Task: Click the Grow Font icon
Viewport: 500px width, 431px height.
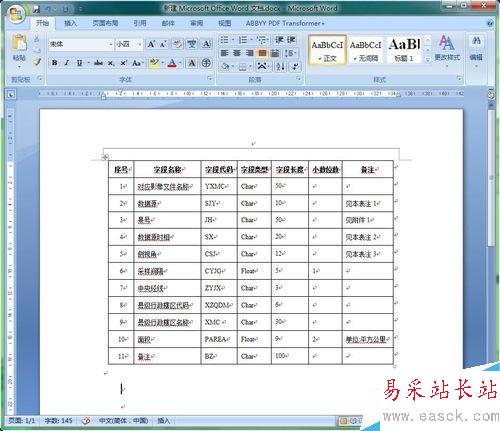Action: (151, 44)
